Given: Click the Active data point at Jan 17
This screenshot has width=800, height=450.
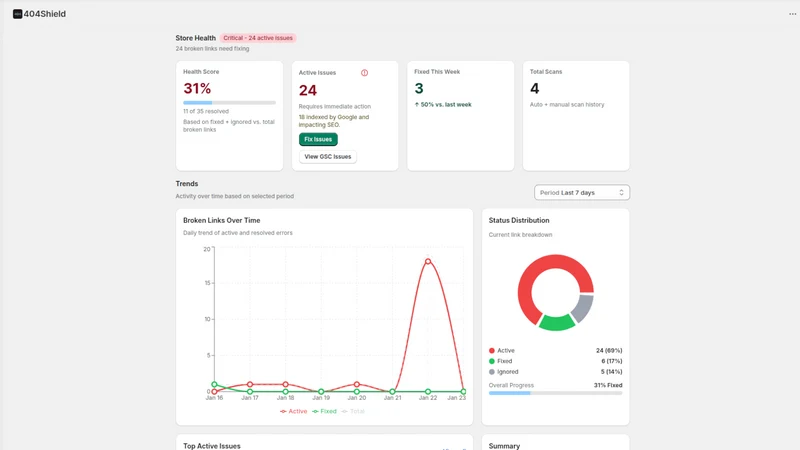Looking at the screenshot, I should coord(249,384).
